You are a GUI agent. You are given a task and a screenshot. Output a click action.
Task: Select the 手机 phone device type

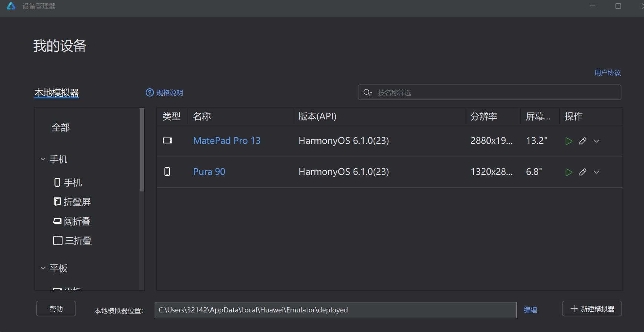68,183
